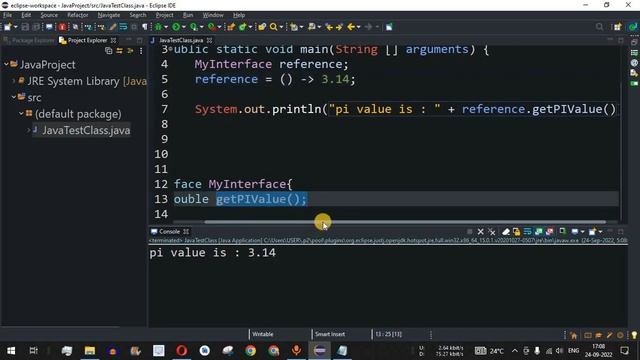640x360 pixels.
Task: Click the New Java Class icon
Action: (x=243, y=27)
